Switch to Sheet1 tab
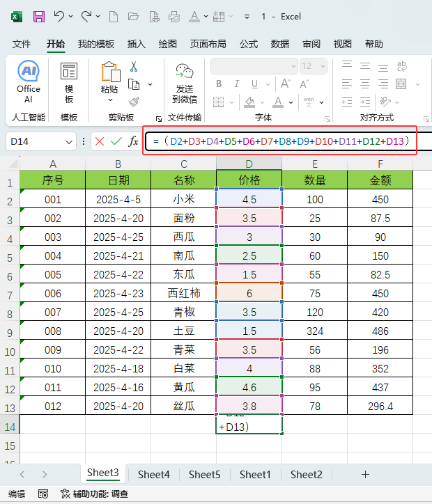Viewport: 432px width, 504px height. click(256, 475)
